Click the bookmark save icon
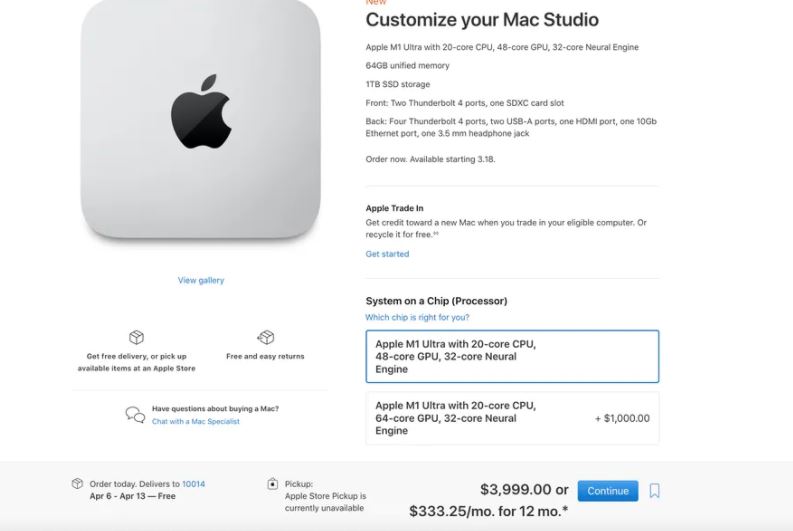 coord(655,491)
